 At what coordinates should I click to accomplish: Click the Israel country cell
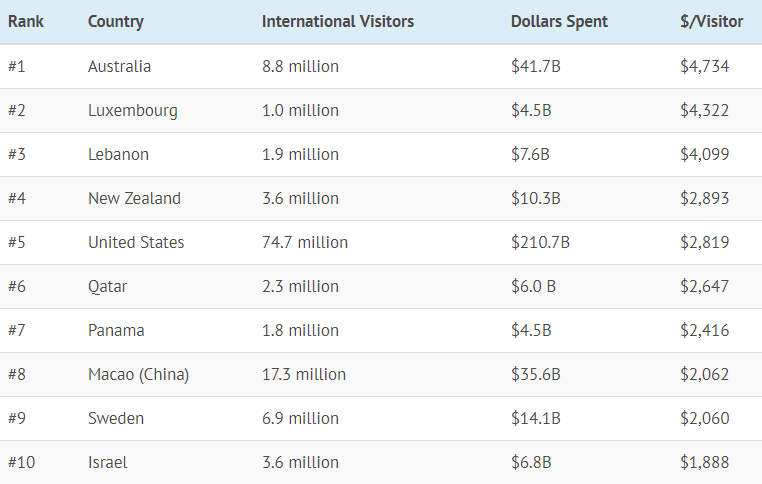(x=108, y=462)
